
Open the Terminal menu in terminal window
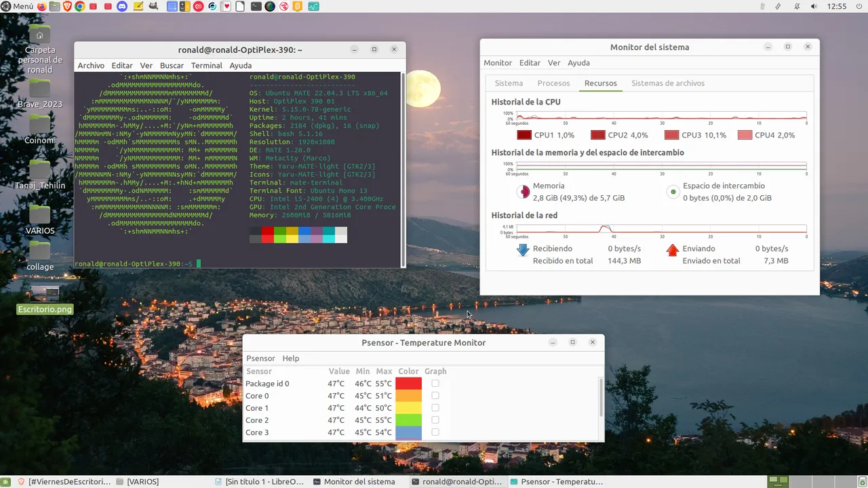[x=207, y=66]
